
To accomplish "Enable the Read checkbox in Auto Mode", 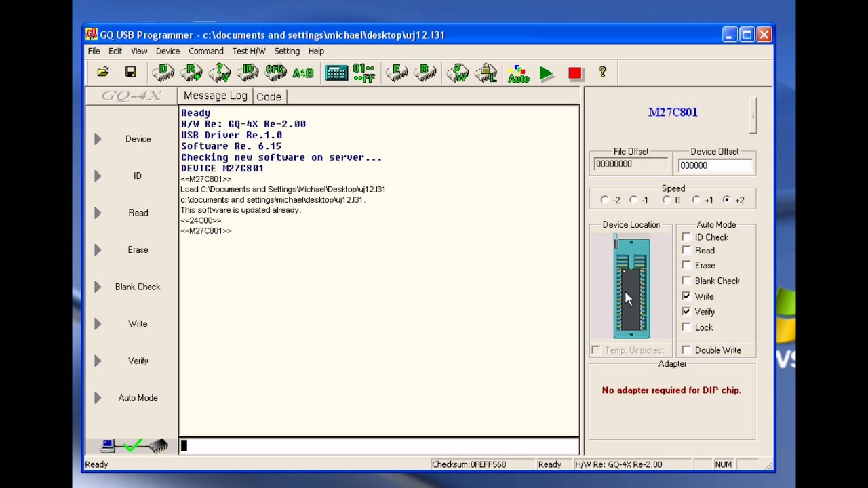I will click(x=686, y=251).
